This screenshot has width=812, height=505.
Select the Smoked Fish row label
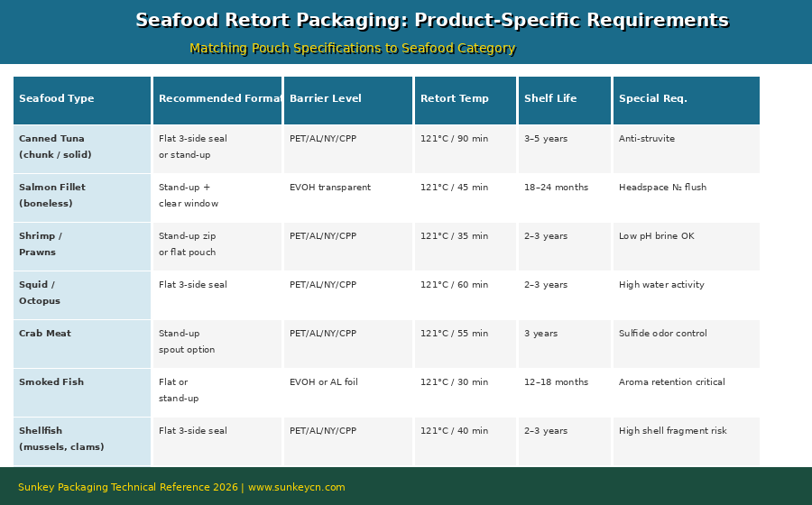pyautogui.click(x=51, y=382)
